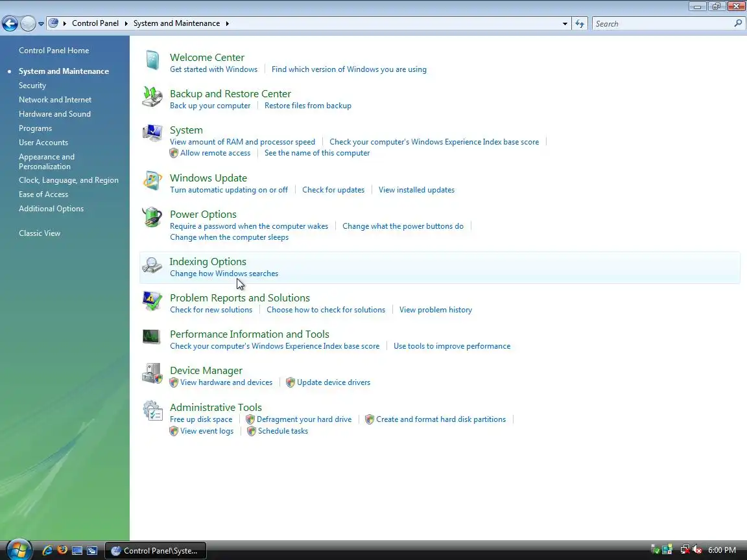Click View problem history link
Screen dimensions: 747x560
pos(436,310)
